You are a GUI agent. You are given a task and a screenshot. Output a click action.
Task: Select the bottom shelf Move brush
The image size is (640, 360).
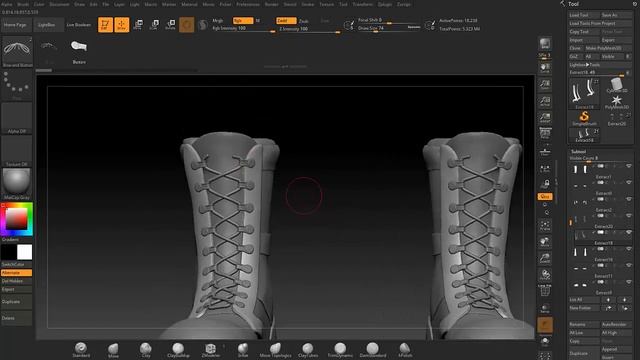(x=113, y=349)
